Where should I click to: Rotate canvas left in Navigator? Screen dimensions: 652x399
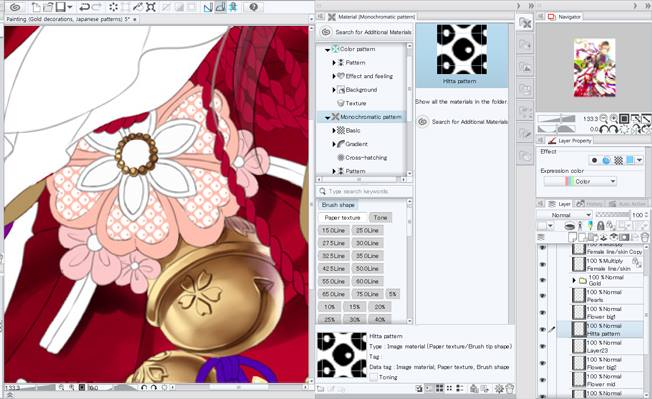pos(604,130)
